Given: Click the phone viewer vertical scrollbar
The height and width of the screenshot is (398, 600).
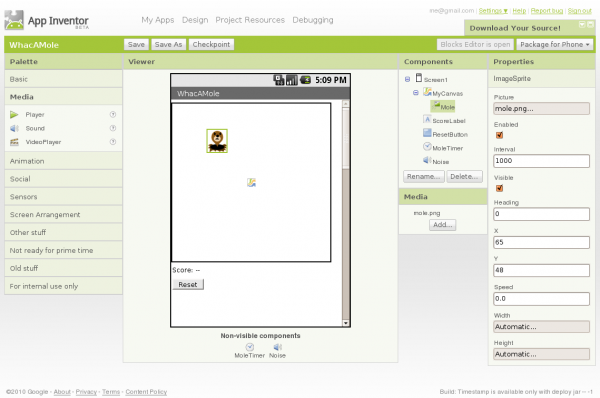Looking at the screenshot, I should [x=346, y=213].
